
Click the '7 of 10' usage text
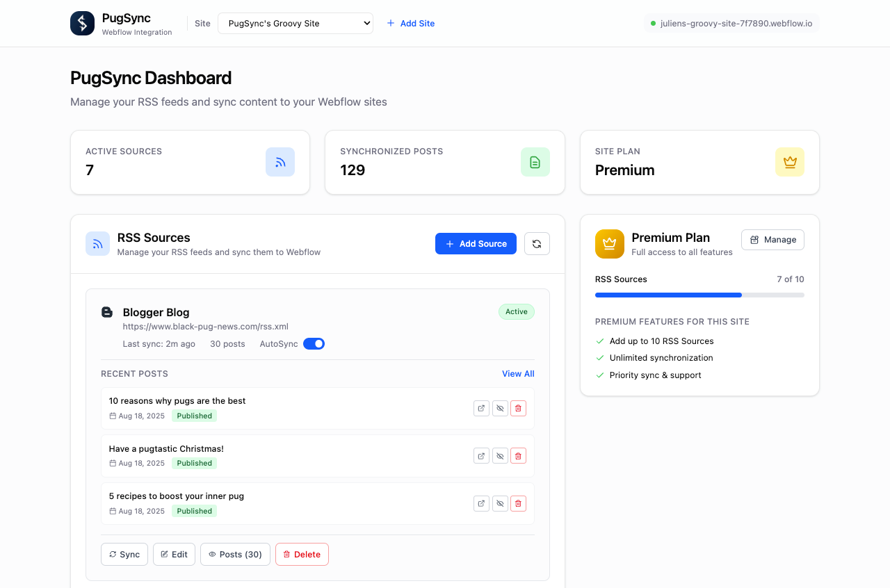tap(791, 279)
